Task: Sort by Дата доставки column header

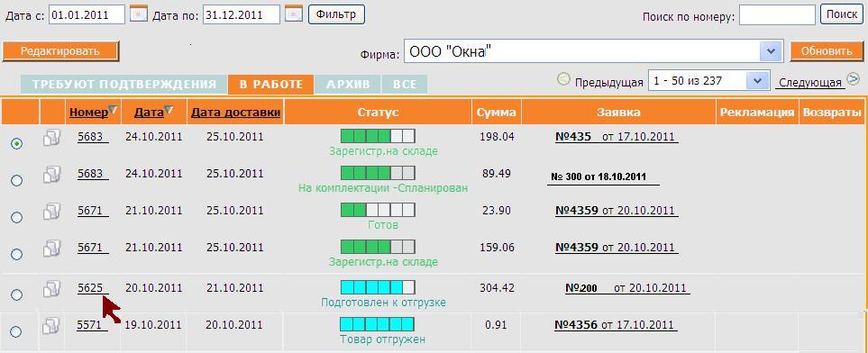Action: point(236,113)
